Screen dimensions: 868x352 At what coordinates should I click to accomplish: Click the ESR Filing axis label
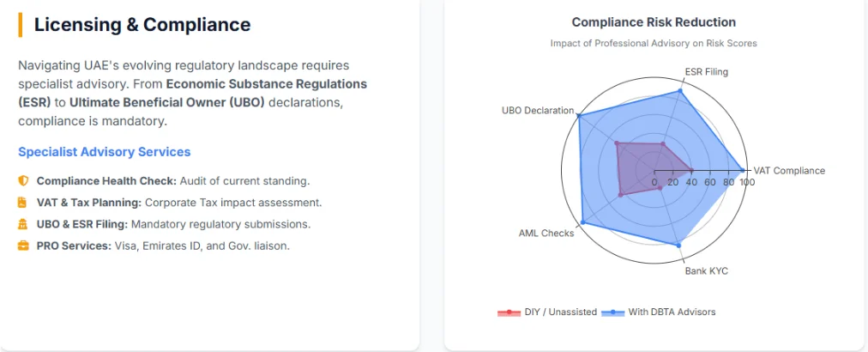pos(706,72)
